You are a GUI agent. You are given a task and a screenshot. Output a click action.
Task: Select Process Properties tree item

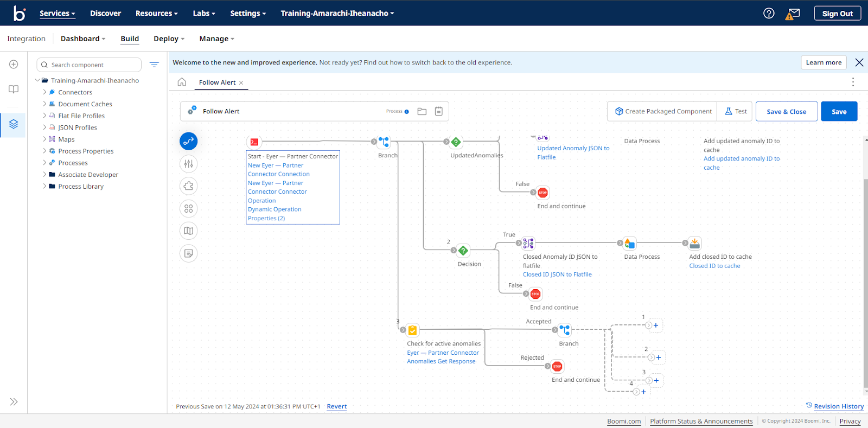pyautogui.click(x=86, y=151)
